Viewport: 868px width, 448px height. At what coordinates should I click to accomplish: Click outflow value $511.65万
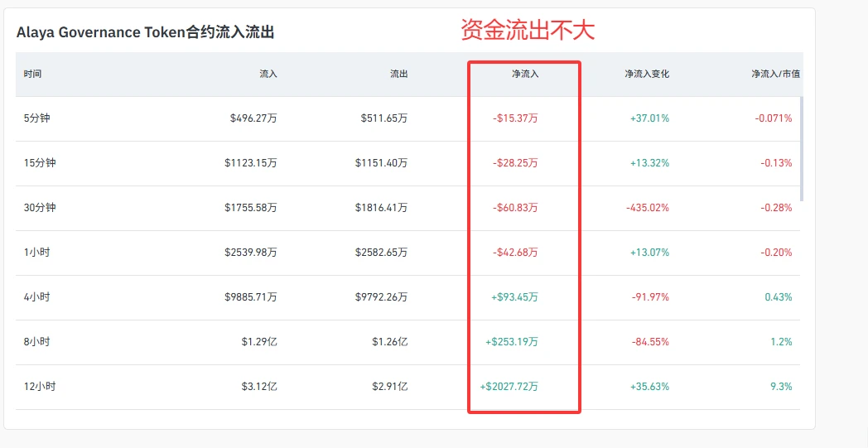click(384, 118)
